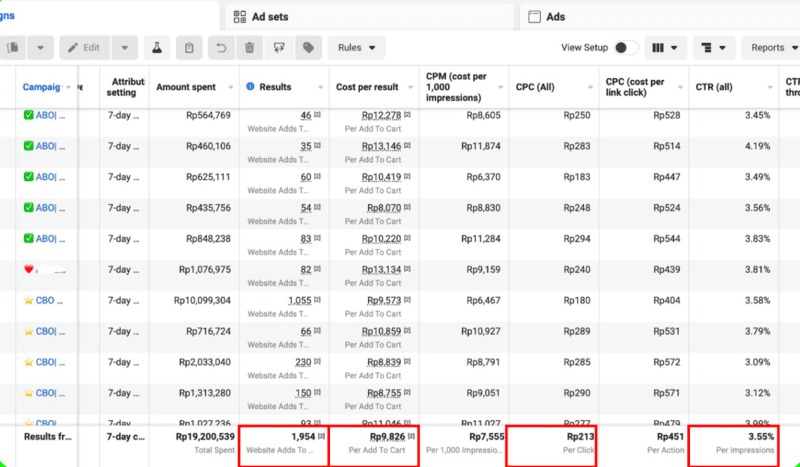Open the Edit options dropdown arrow

124,47
